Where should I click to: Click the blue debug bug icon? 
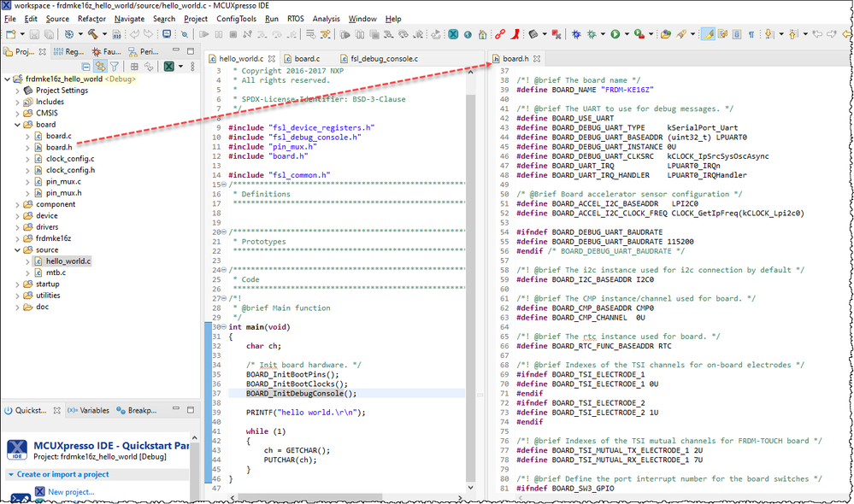pyautogui.click(x=576, y=34)
